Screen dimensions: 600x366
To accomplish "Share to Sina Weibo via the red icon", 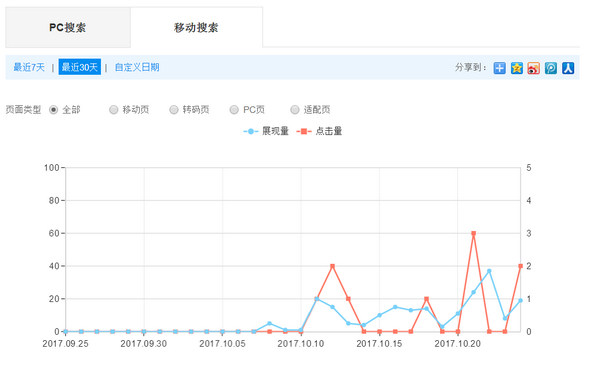I will point(533,68).
